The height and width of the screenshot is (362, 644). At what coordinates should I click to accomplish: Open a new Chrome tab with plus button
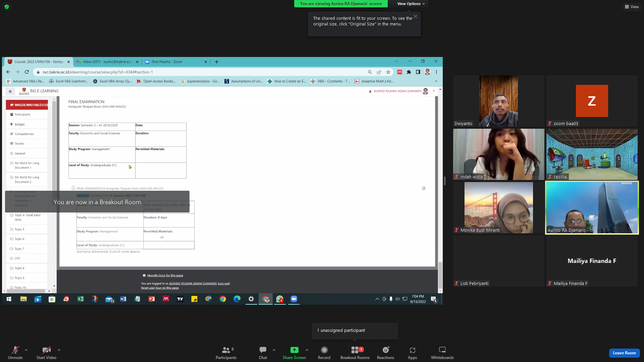click(x=217, y=62)
